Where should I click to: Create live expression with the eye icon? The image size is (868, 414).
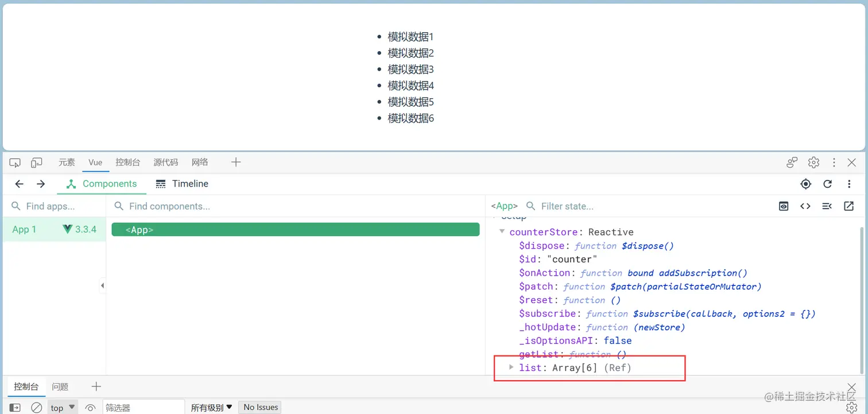90,408
